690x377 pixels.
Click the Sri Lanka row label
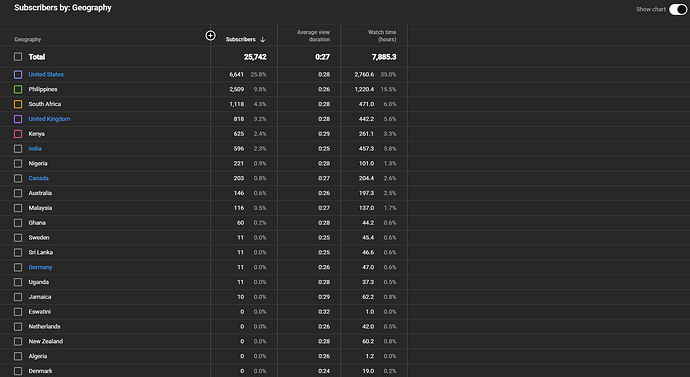click(41, 253)
